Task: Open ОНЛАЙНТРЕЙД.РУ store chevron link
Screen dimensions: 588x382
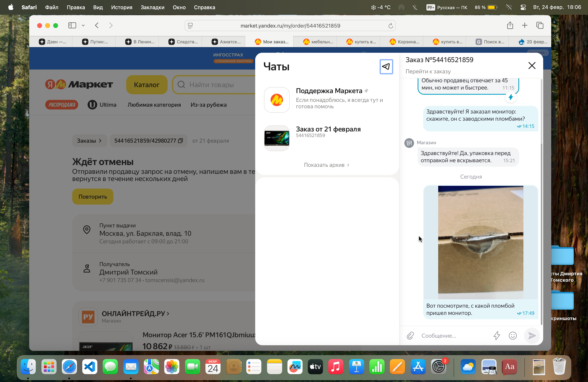Action: coord(135,313)
